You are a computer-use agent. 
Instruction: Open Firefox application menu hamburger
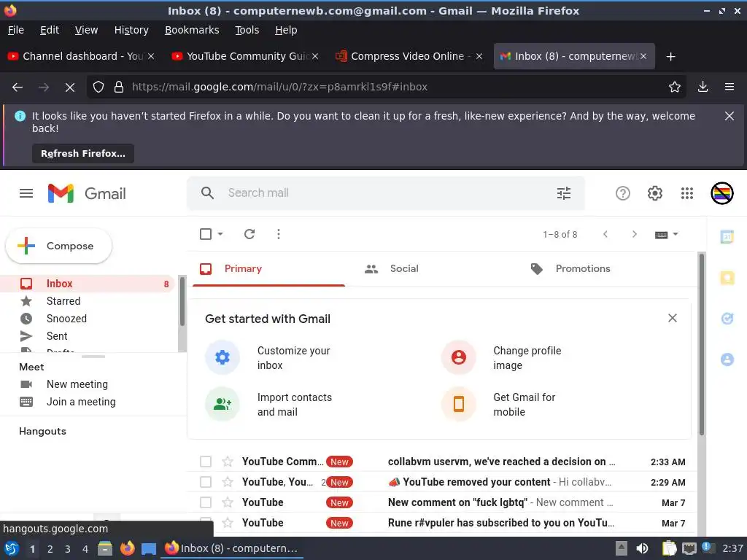click(x=729, y=87)
